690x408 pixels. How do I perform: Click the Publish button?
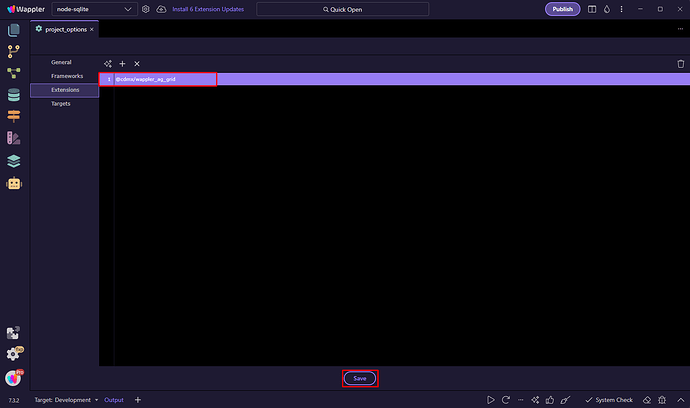pyautogui.click(x=562, y=9)
